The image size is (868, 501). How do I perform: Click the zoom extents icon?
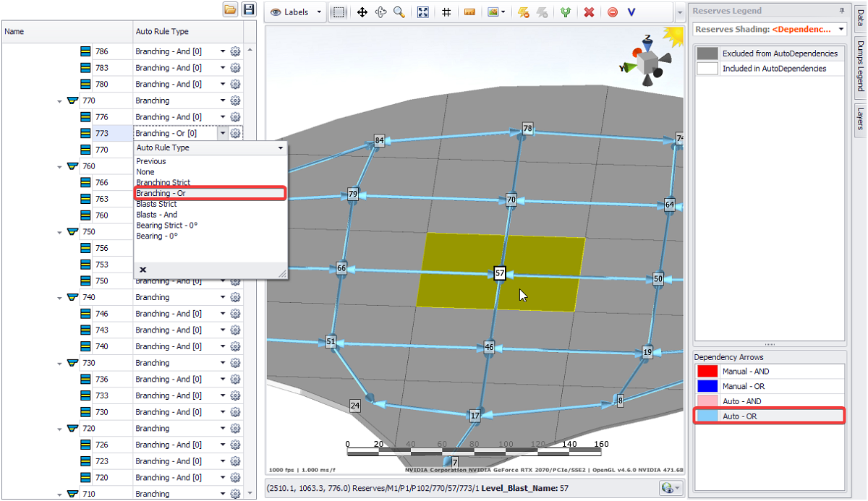(x=423, y=12)
